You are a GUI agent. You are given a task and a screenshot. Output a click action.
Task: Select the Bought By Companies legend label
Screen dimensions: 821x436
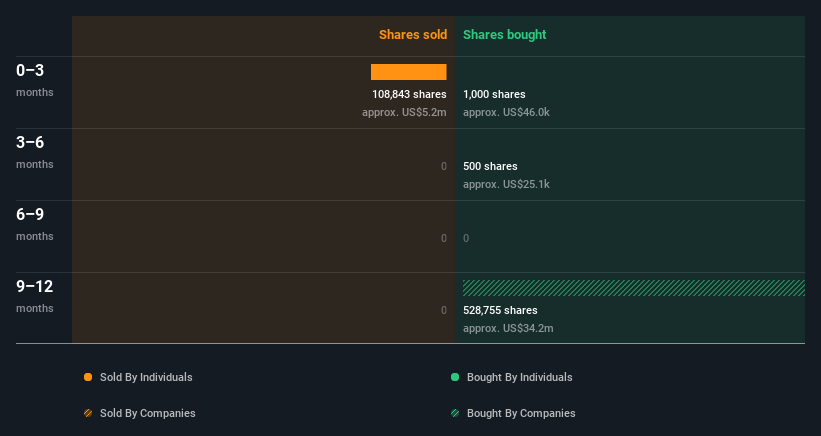point(521,413)
